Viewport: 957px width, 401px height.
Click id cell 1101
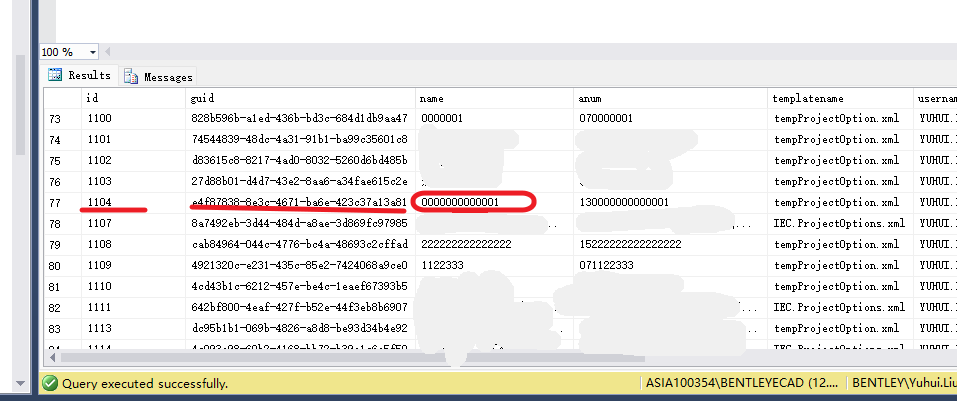(x=134, y=140)
